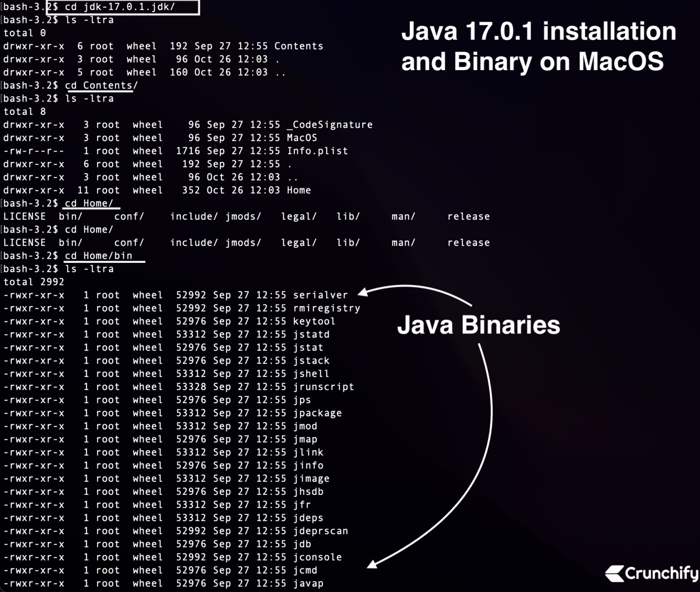Click the 'cd jdk-17.0.1.jdk/' command text
700x592 pixels.
[120, 7]
